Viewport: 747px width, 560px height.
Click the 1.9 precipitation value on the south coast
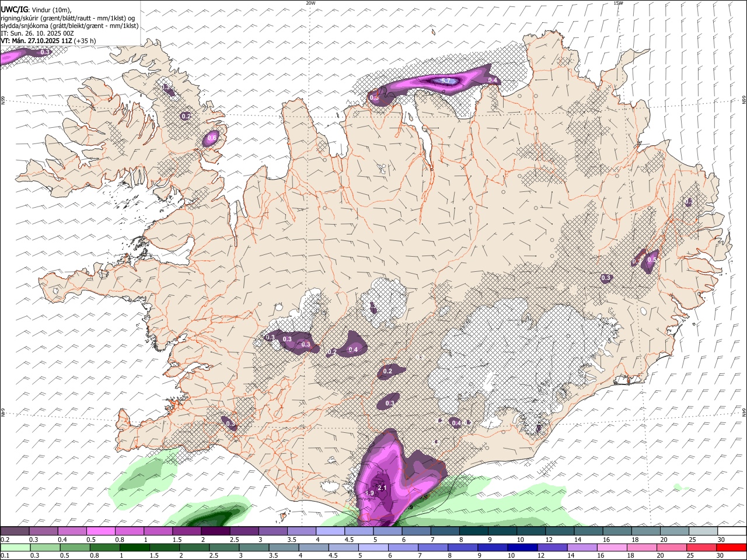(369, 494)
